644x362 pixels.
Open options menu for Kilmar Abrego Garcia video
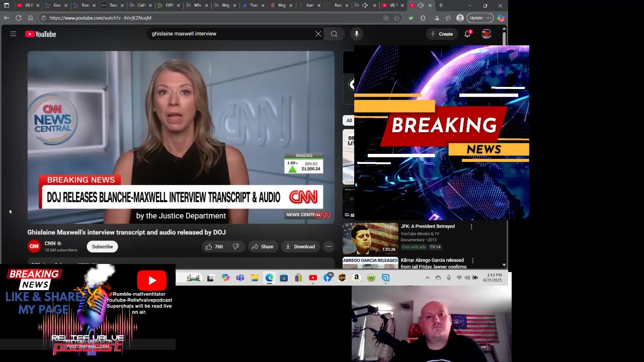(472, 261)
